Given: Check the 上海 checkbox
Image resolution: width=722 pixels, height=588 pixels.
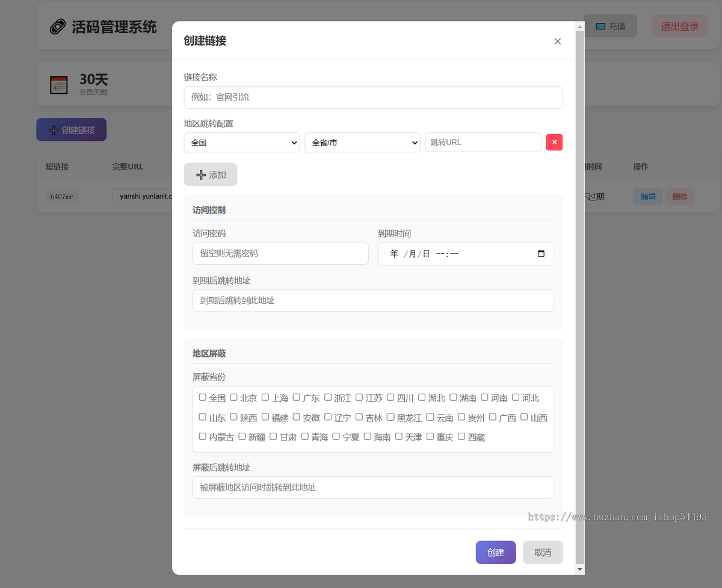Looking at the screenshot, I should (x=265, y=397).
